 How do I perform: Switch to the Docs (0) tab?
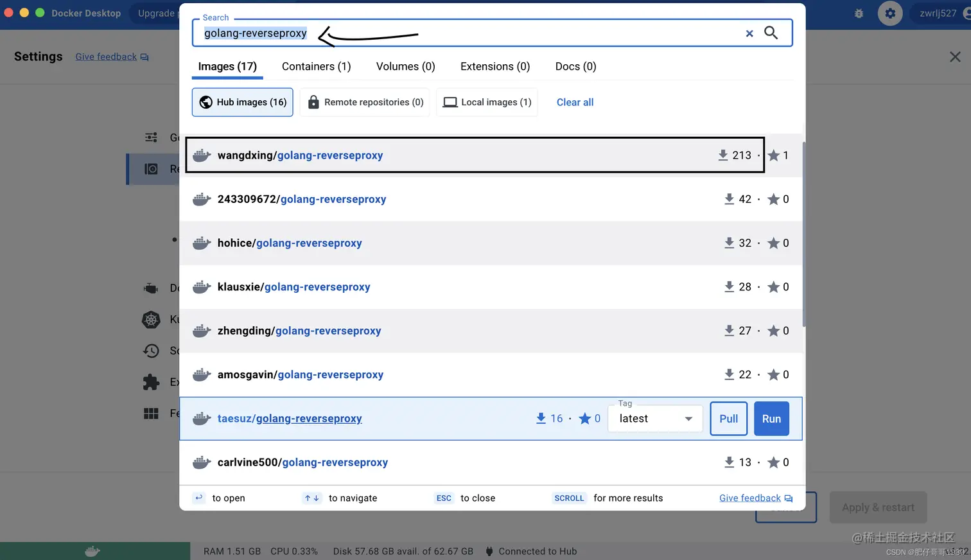point(576,67)
